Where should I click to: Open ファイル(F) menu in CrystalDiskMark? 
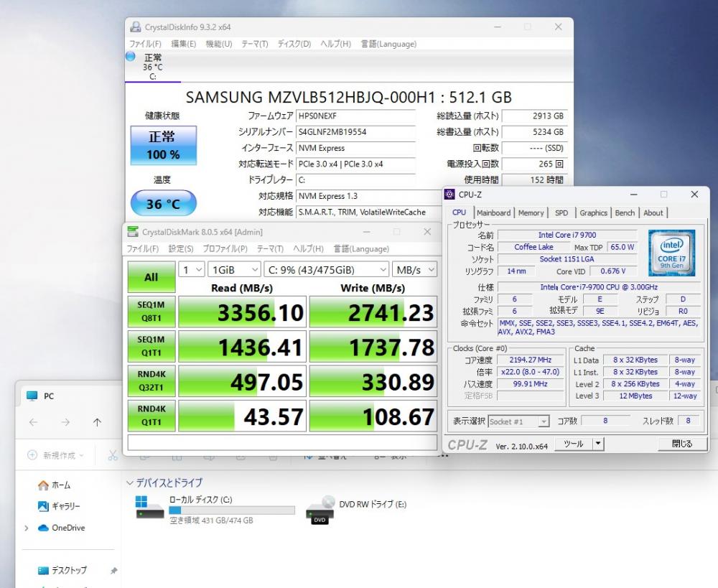click(x=142, y=248)
